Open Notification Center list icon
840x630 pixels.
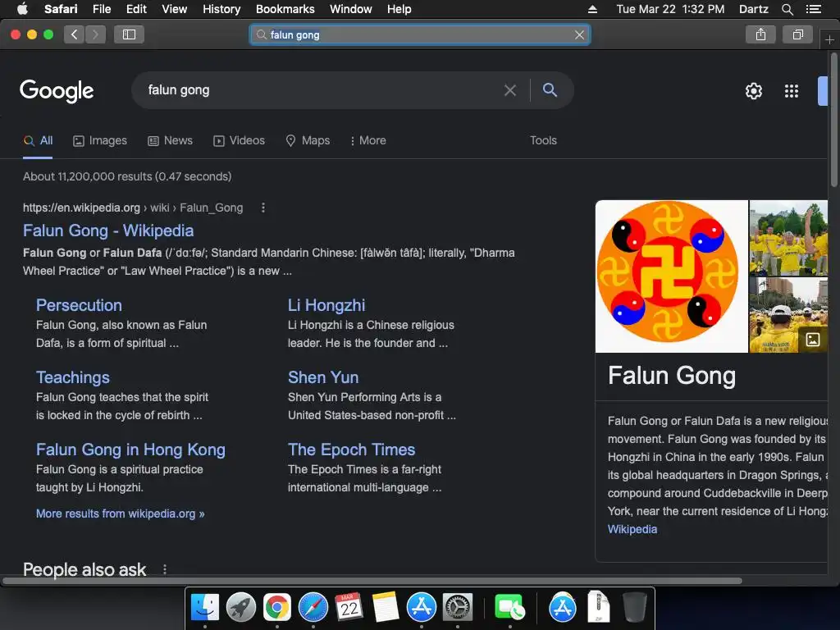click(813, 9)
